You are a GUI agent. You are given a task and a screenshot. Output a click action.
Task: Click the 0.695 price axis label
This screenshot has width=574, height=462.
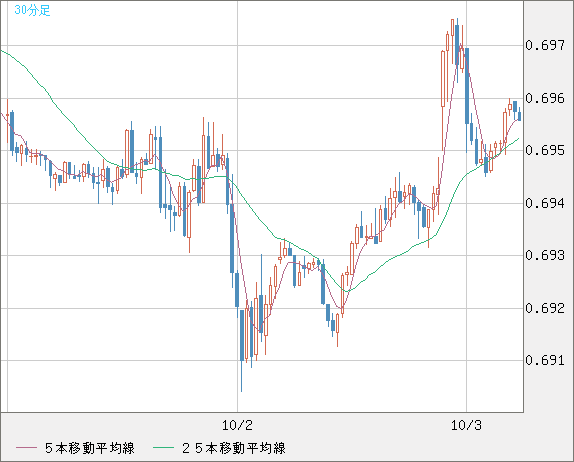point(545,150)
